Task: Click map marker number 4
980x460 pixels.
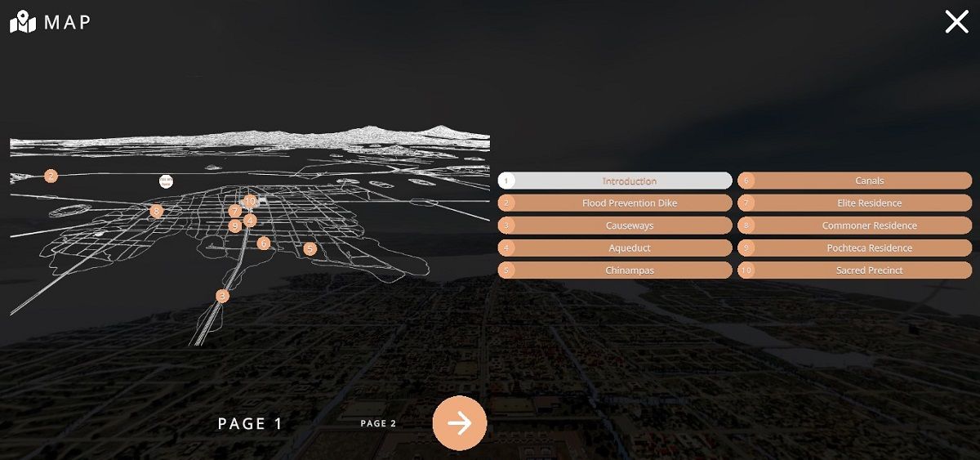Action: tap(250, 220)
